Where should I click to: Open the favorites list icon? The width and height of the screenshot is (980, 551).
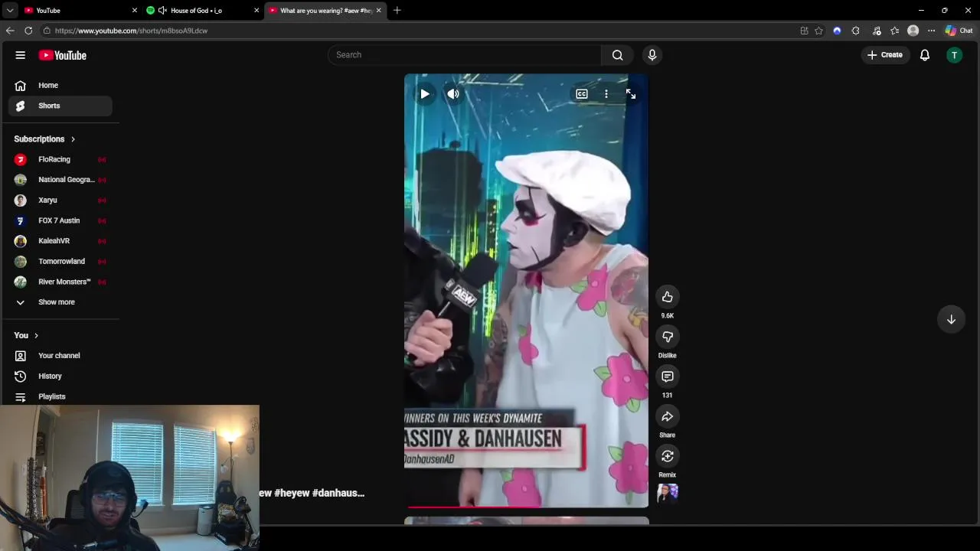pyautogui.click(x=894, y=31)
